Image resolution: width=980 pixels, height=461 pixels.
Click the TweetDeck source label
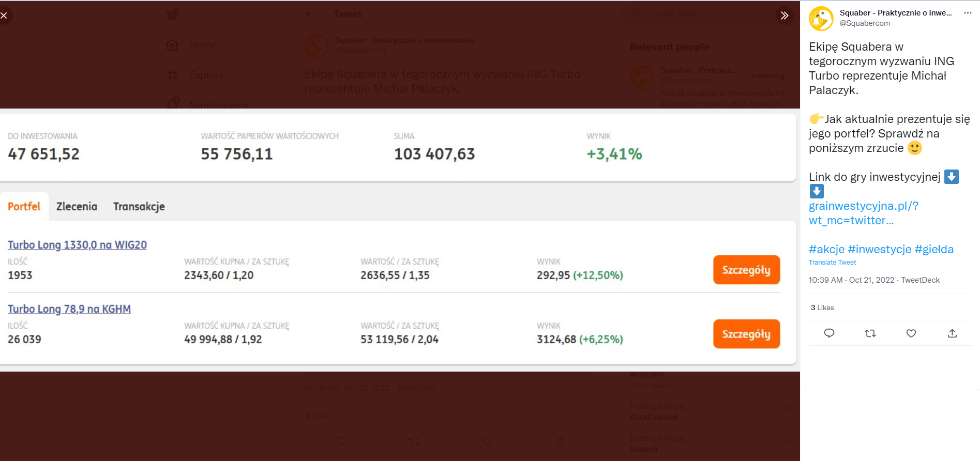click(x=921, y=280)
